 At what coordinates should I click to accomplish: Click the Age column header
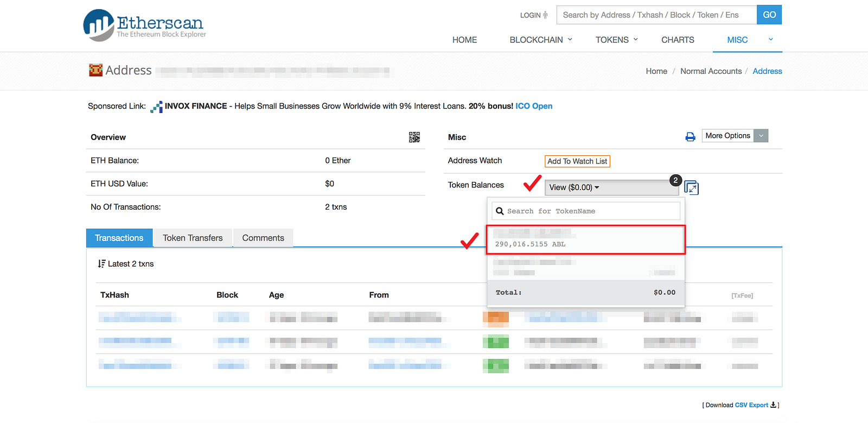coord(276,295)
